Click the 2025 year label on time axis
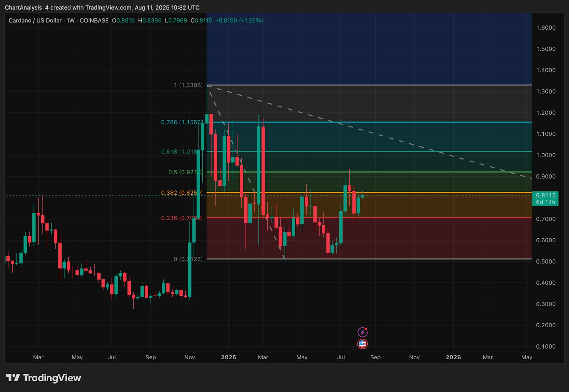This screenshot has height=392, width=569. [x=228, y=357]
